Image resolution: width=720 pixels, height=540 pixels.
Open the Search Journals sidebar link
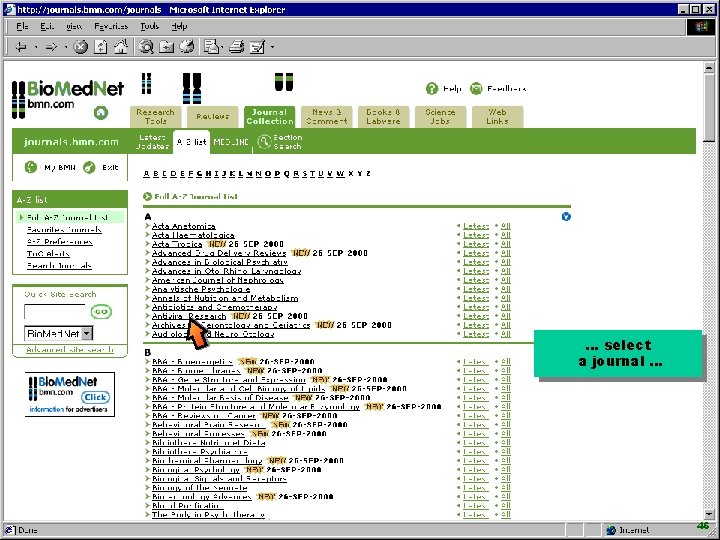(59, 265)
